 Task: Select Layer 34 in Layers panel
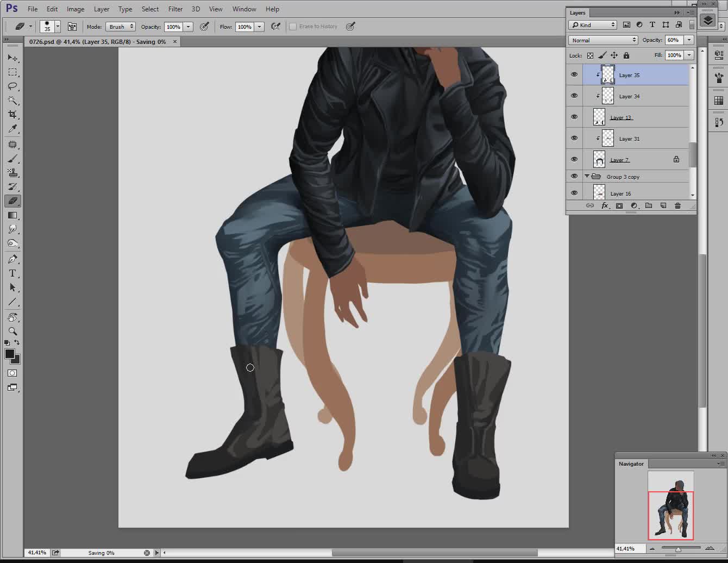point(636,96)
